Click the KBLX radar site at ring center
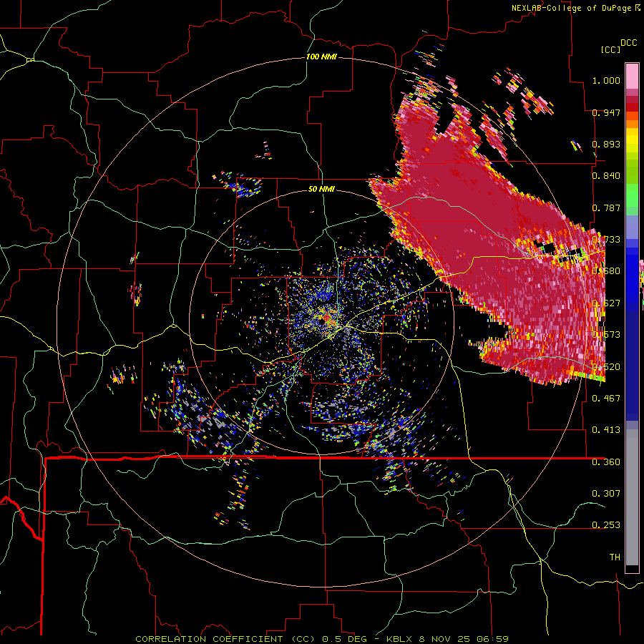The height and width of the screenshot is (644, 644). click(x=321, y=322)
